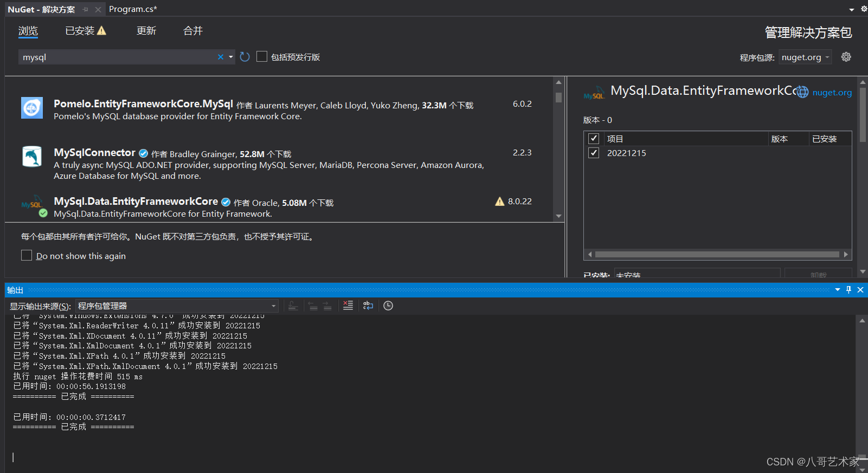
Task: Click horizontal scrollbar in project list
Action: 717,254
